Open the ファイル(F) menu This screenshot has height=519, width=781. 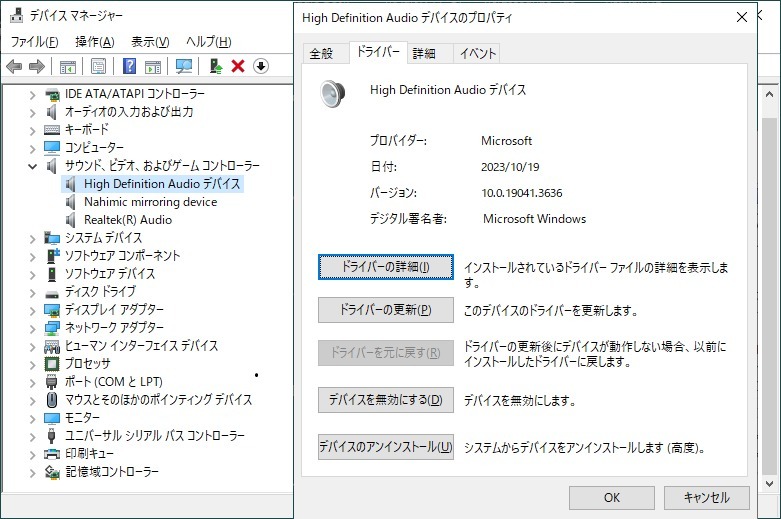34,42
